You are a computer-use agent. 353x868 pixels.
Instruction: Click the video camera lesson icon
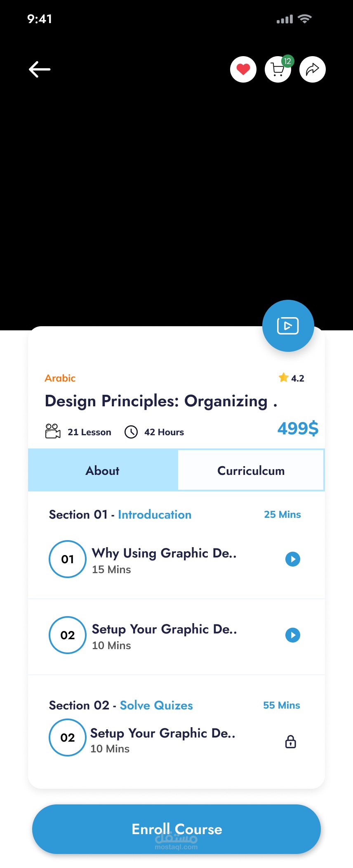[x=53, y=432]
